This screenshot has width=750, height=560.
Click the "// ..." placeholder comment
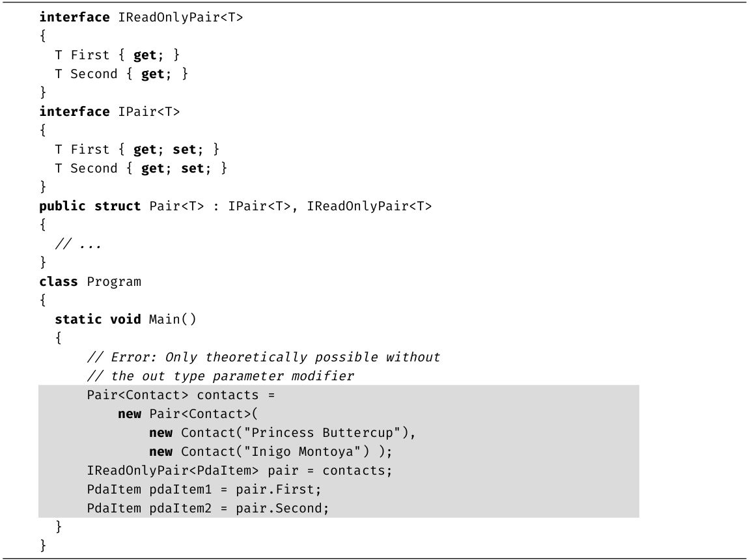78,245
